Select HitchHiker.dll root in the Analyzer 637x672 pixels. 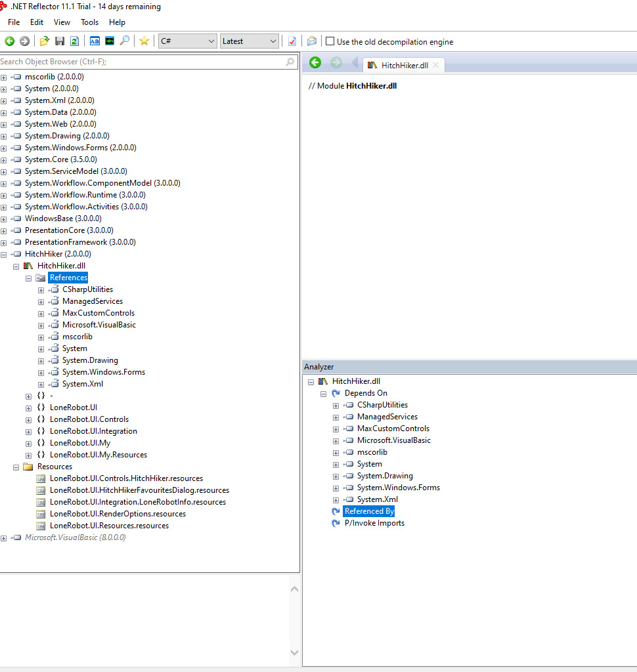[356, 381]
